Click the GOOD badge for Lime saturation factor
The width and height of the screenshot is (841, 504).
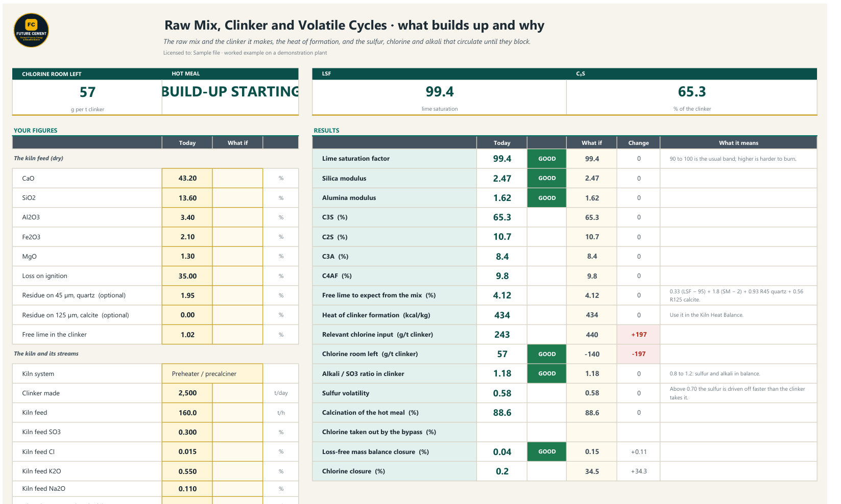pos(546,159)
